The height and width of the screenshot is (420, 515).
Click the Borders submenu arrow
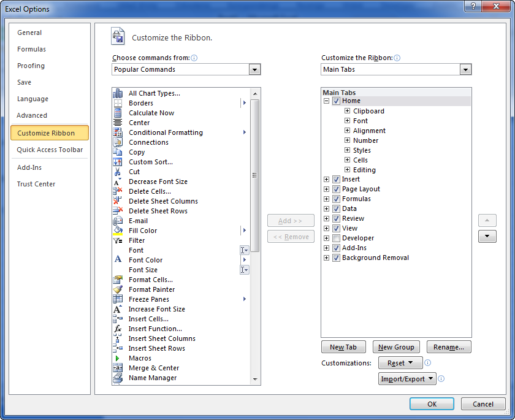pos(245,103)
